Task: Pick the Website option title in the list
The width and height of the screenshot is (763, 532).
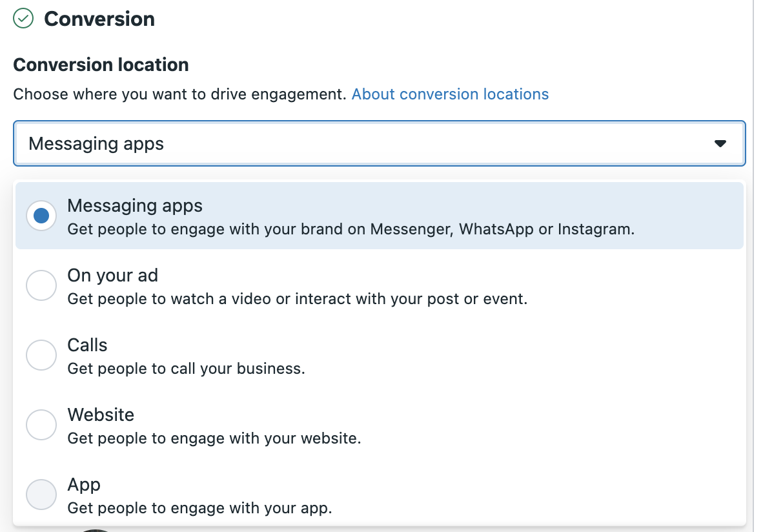Action: [101, 415]
